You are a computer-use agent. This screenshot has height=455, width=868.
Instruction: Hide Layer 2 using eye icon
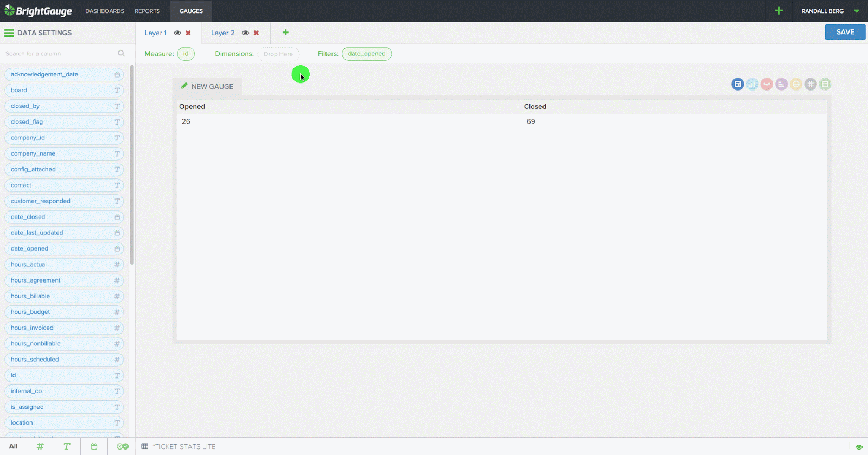click(x=245, y=33)
